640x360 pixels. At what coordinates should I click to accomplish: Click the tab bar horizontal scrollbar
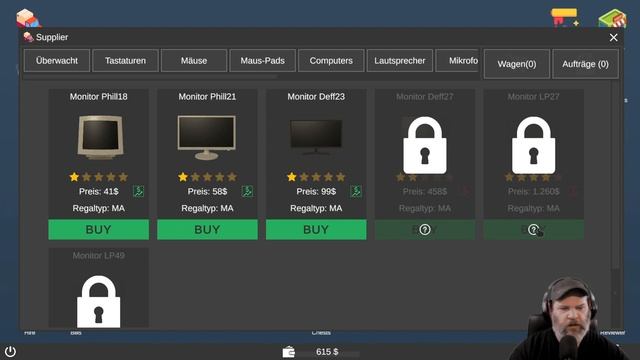click(x=151, y=76)
